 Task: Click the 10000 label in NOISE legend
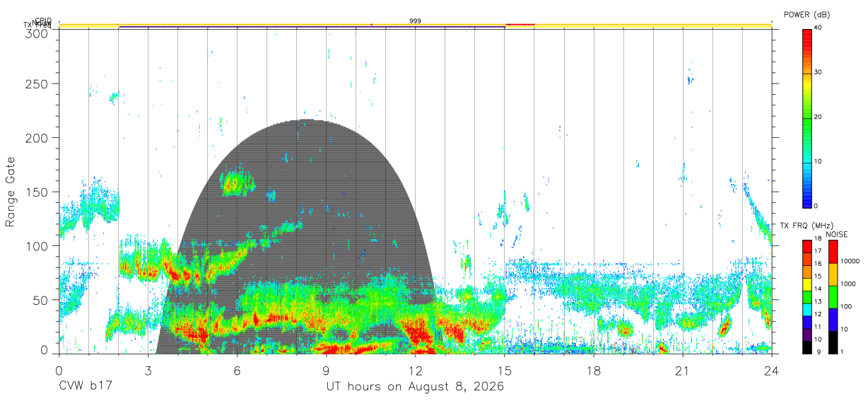coord(850,261)
